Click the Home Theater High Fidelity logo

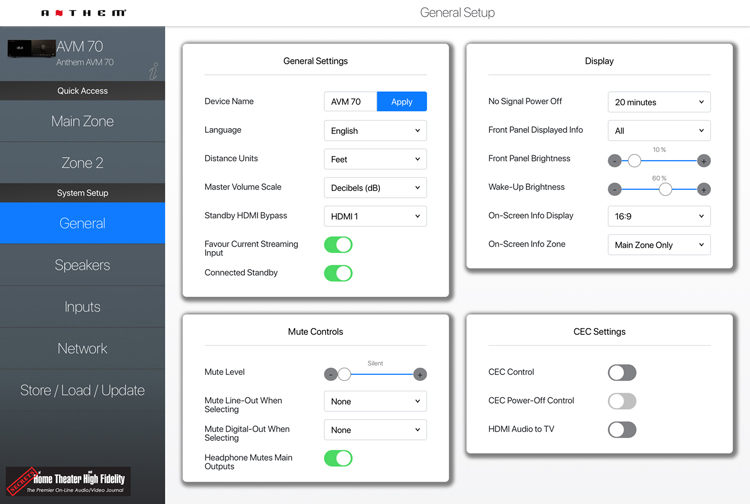pos(68,481)
